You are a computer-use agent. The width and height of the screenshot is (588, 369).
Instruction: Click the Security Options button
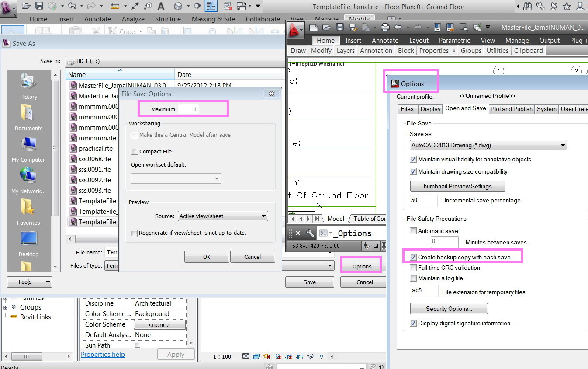click(x=449, y=309)
